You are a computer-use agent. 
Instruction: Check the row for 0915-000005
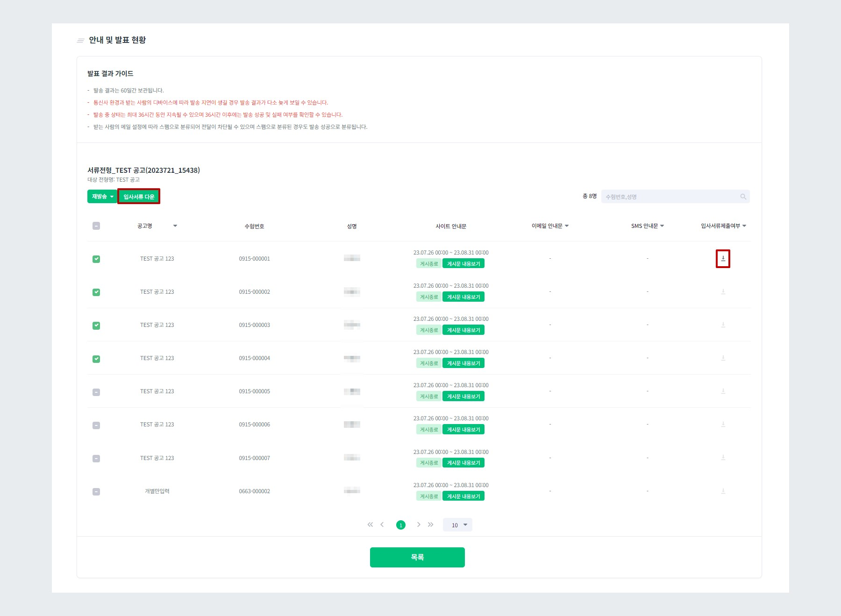click(96, 392)
